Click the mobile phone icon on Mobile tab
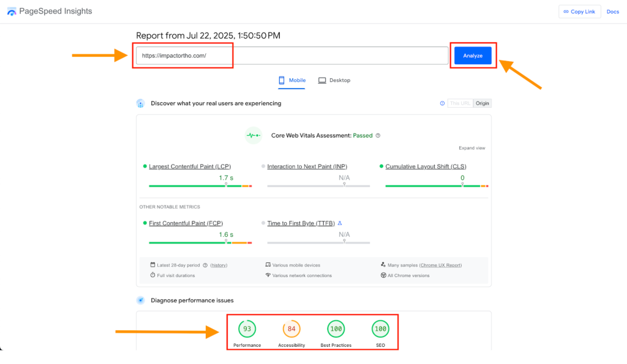627x364 pixels. click(x=282, y=80)
